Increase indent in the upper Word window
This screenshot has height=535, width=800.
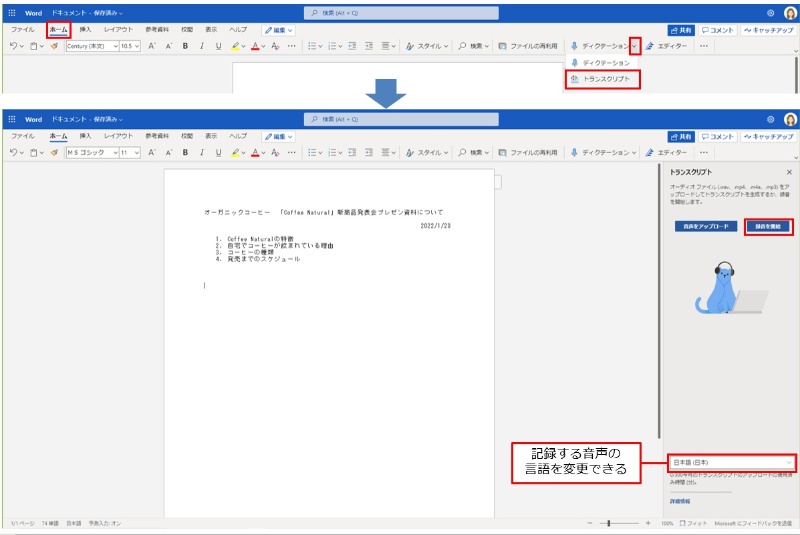point(369,46)
